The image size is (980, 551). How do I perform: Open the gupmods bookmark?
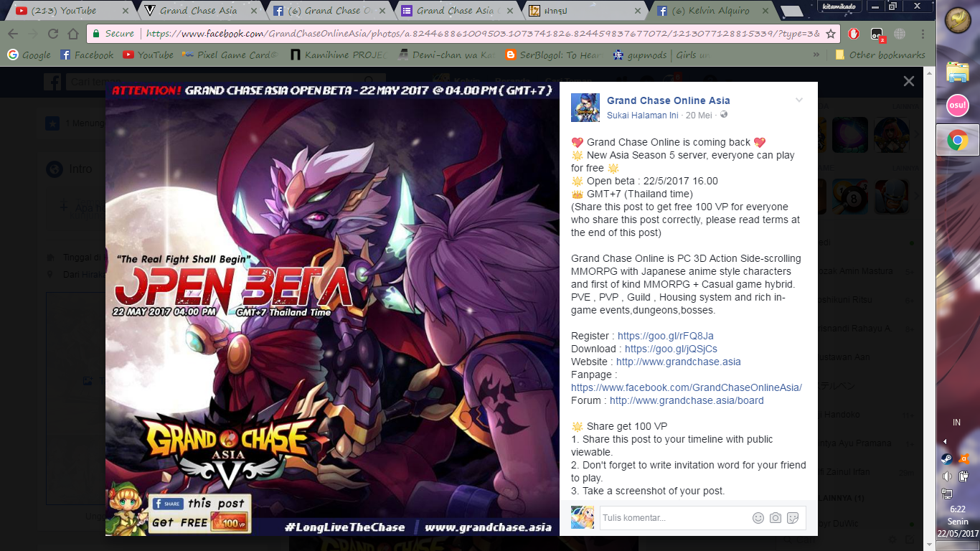(640, 55)
